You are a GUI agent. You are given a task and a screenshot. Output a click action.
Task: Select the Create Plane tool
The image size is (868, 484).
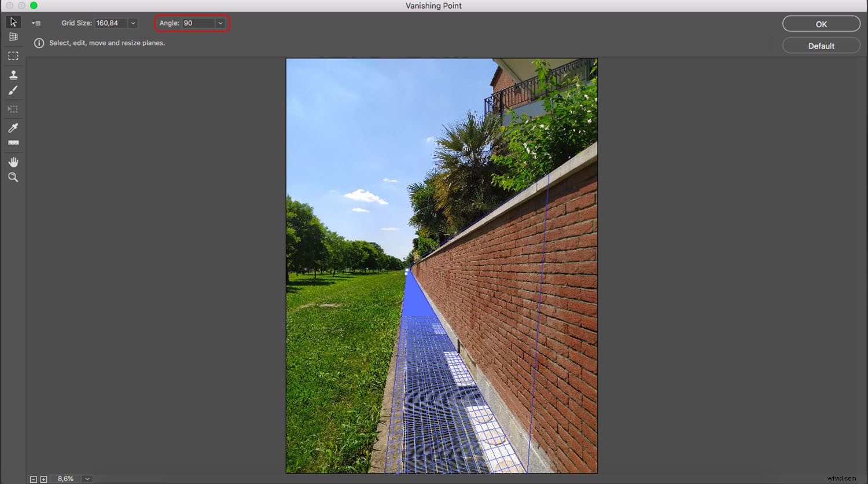[x=13, y=36]
